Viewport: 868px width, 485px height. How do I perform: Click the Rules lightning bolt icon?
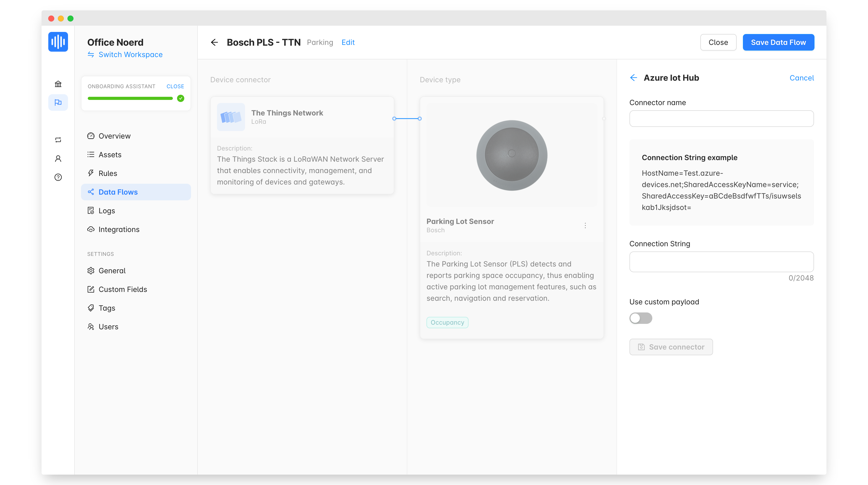click(x=91, y=173)
